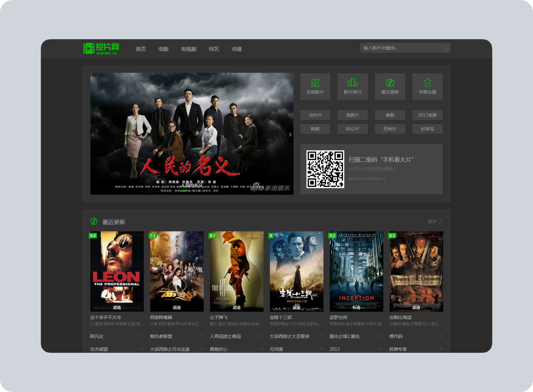Click the 加勒比海盗 title link
The width and height of the screenshot is (533, 392).
tap(401, 317)
